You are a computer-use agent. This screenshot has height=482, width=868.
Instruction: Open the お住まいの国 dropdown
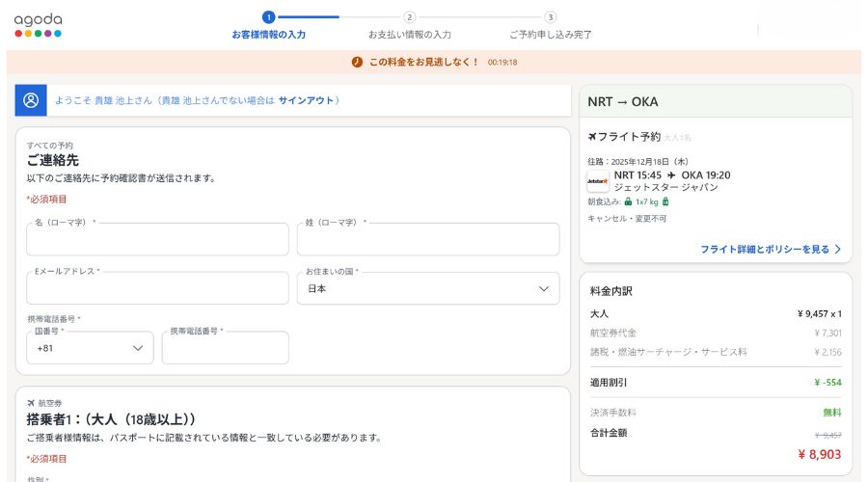(x=428, y=288)
